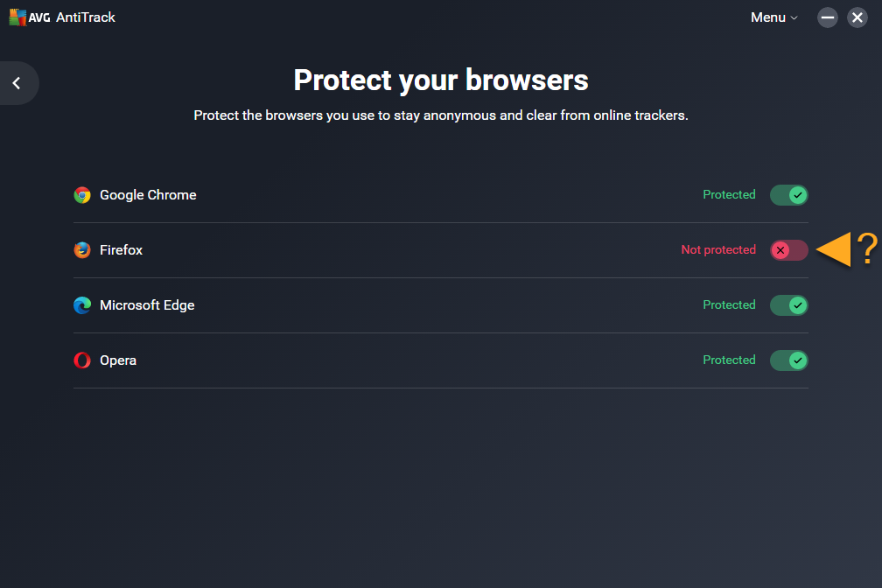The image size is (882, 588).
Task: Click the Microsoft Edge browser icon
Action: (82, 305)
